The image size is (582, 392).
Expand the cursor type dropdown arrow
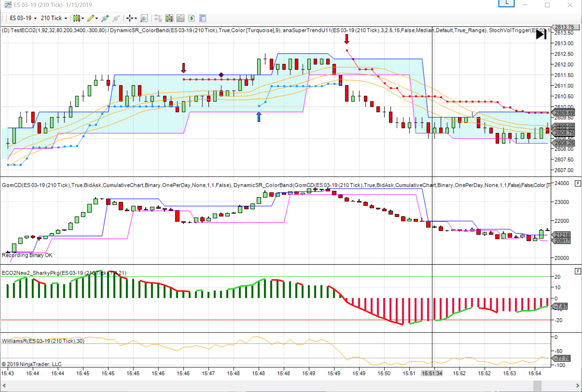(x=136, y=19)
